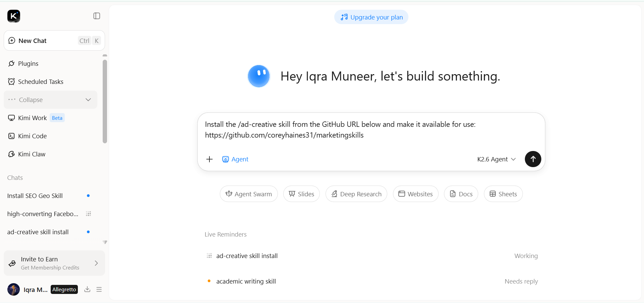
Task: Click the sidebar vertical scrollbar
Action: [105, 101]
